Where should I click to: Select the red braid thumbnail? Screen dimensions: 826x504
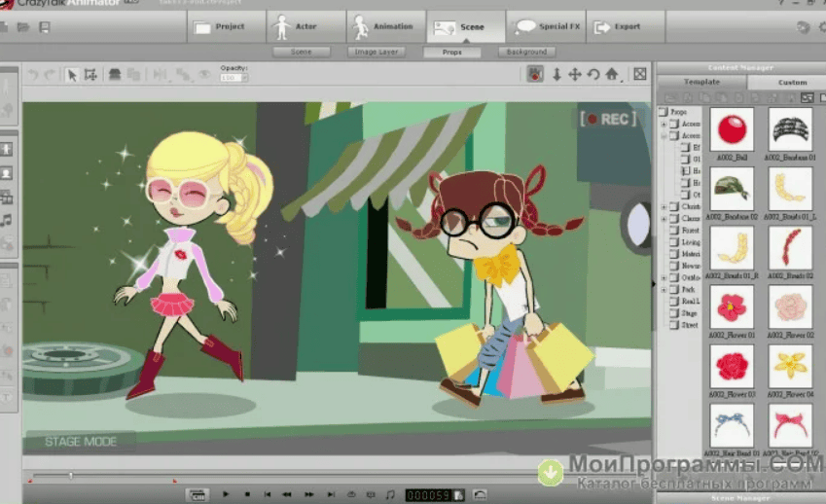pyautogui.click(x=790, y=247)
